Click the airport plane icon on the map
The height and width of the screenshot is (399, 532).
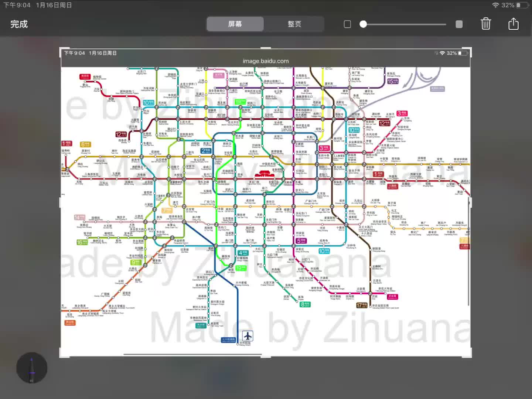point(248,336)
